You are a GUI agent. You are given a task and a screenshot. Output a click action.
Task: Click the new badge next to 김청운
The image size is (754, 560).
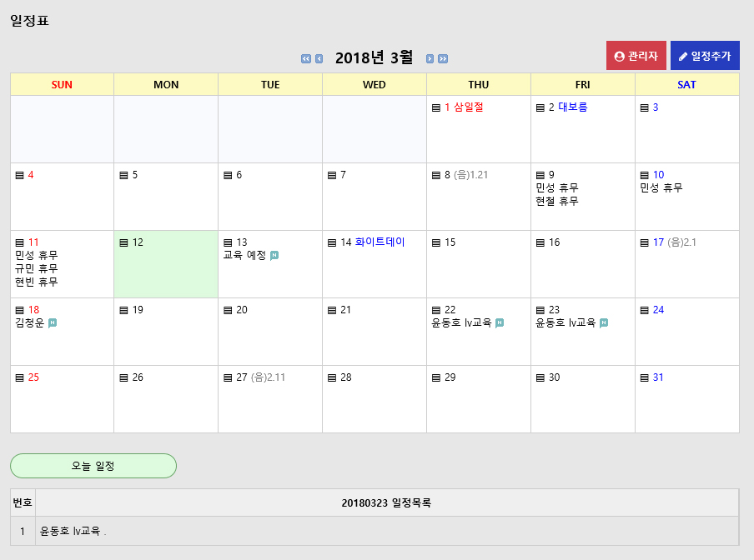click(53, 323)
